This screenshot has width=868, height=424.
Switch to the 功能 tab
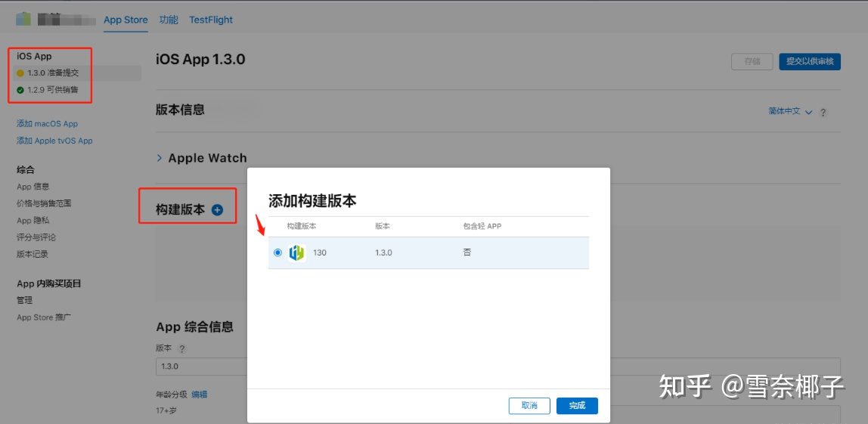pyautogui.click(x=169, y=20)
